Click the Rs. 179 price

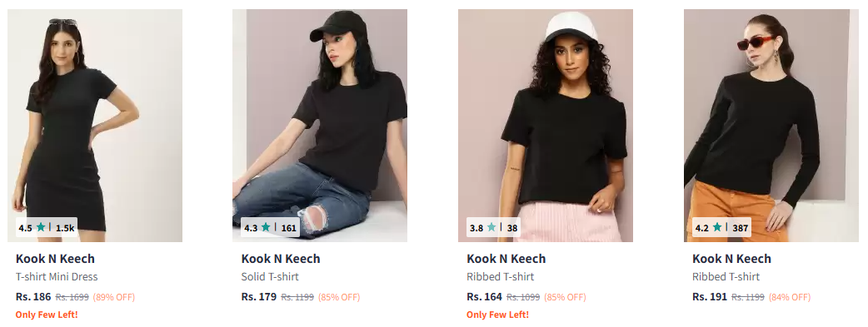pyautogui.click(x=259, y=296)
